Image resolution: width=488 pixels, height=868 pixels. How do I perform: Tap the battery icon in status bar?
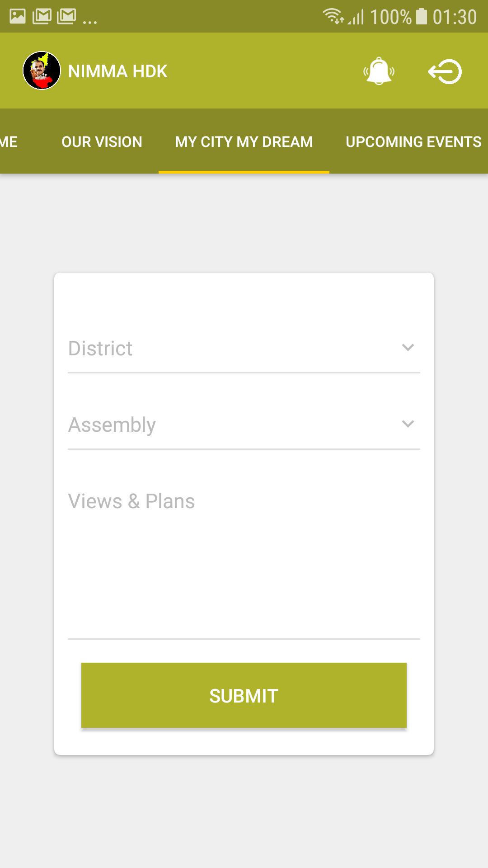(x=422, y=16)
